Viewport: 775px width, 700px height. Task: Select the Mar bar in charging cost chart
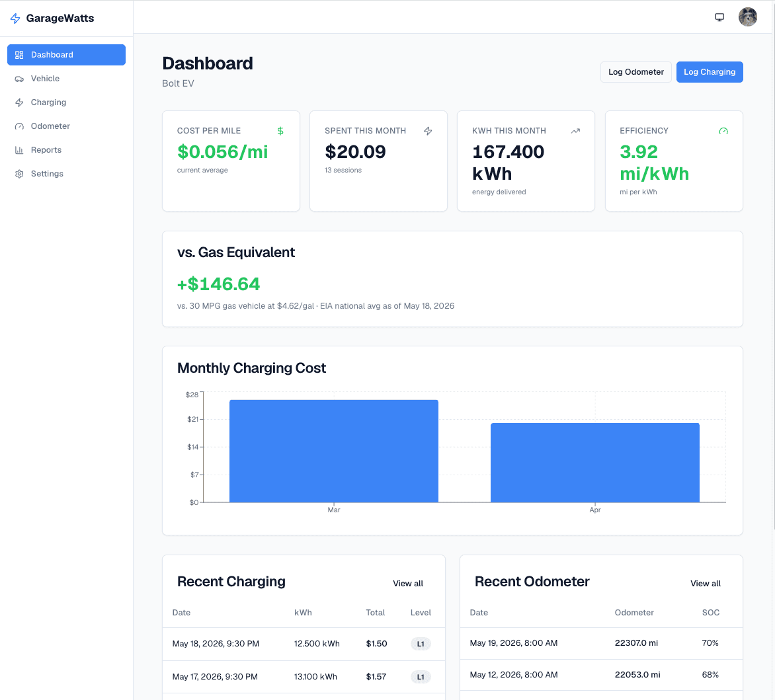tap(334, 451)
